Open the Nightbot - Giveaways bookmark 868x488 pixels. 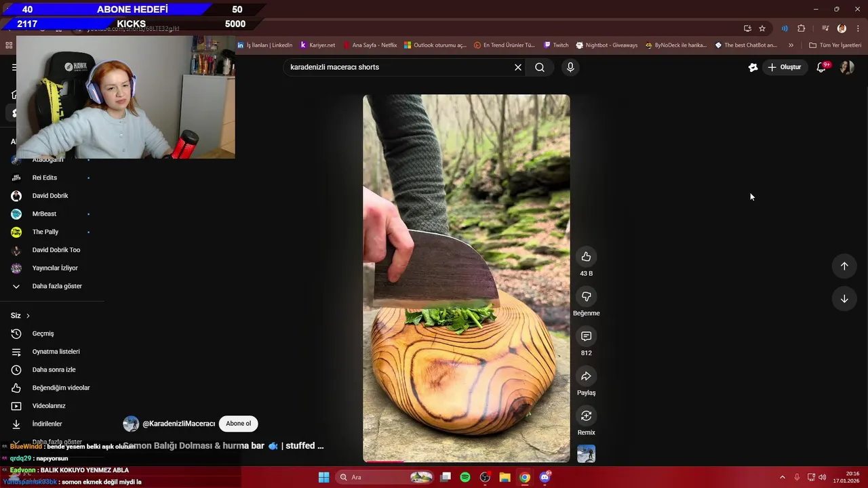(607, 45)
